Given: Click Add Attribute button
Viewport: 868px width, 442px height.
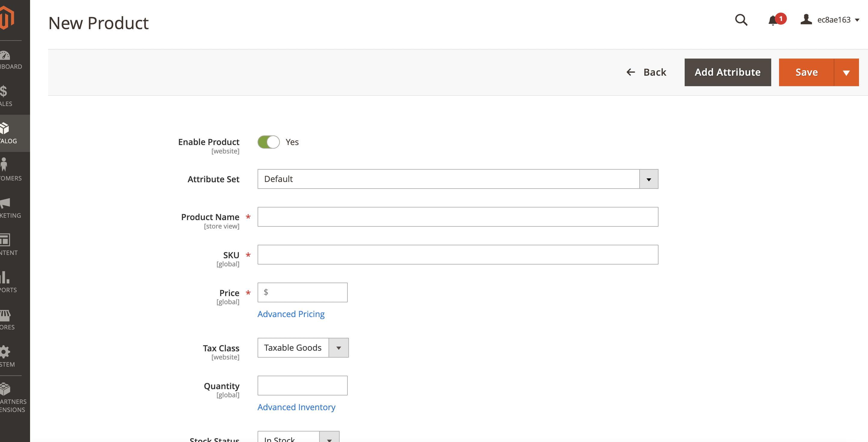Looking at the screenshot, I should point(727,72).
